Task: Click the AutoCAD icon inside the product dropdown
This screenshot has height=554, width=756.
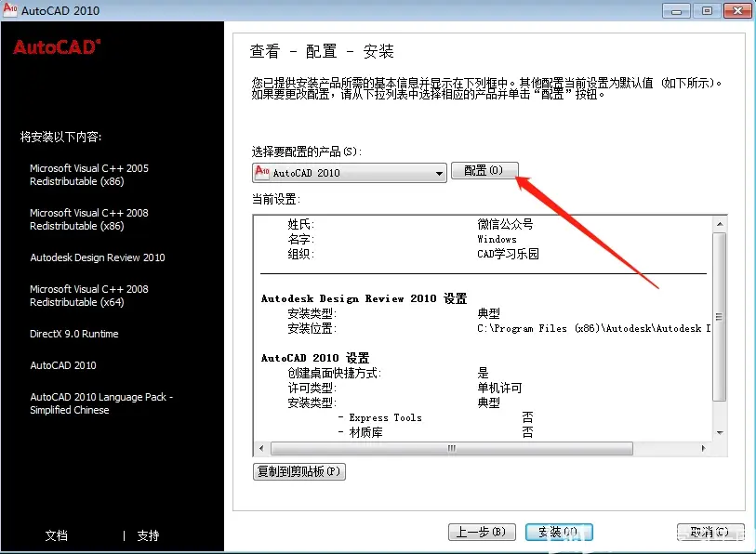Action: click(262, 172)
